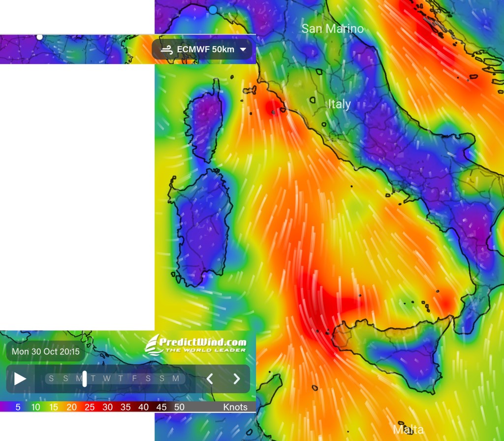Open the ECMWF 50km model dropdown

tap(202, 50)
